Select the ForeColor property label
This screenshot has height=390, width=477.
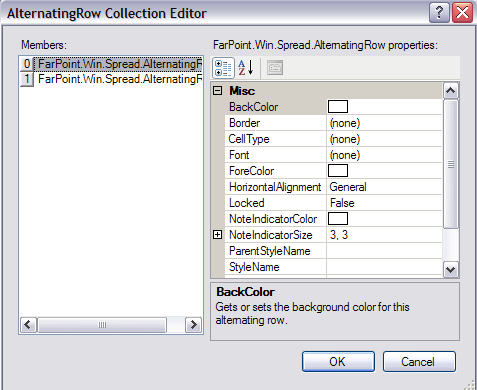click(x=251, y=171)
